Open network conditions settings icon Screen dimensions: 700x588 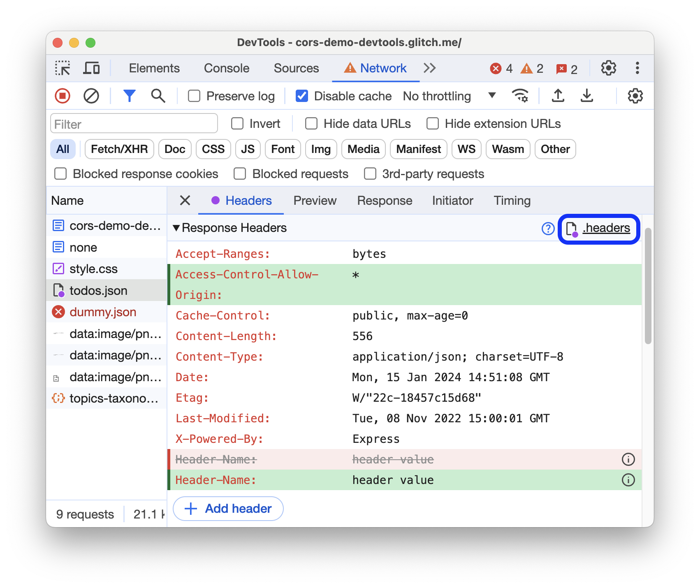click(x=521, y=96)
